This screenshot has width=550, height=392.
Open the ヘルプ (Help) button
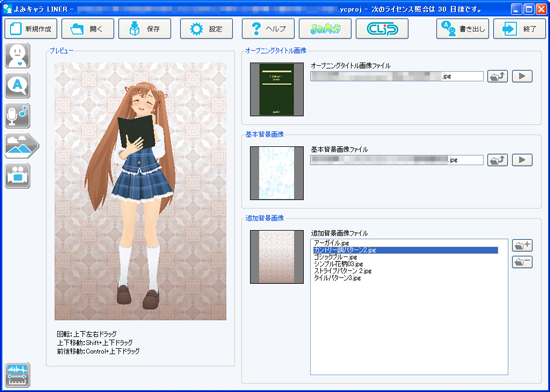click(x=268, y=29)
